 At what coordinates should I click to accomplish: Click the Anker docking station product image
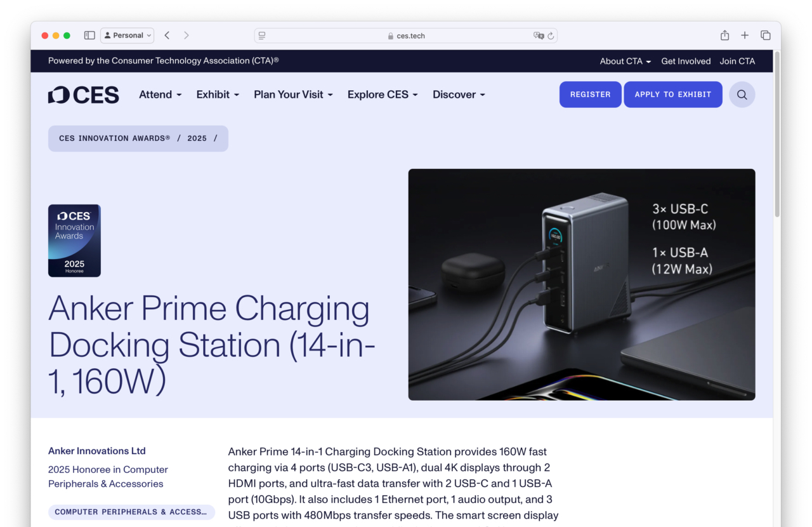point(581,284)
